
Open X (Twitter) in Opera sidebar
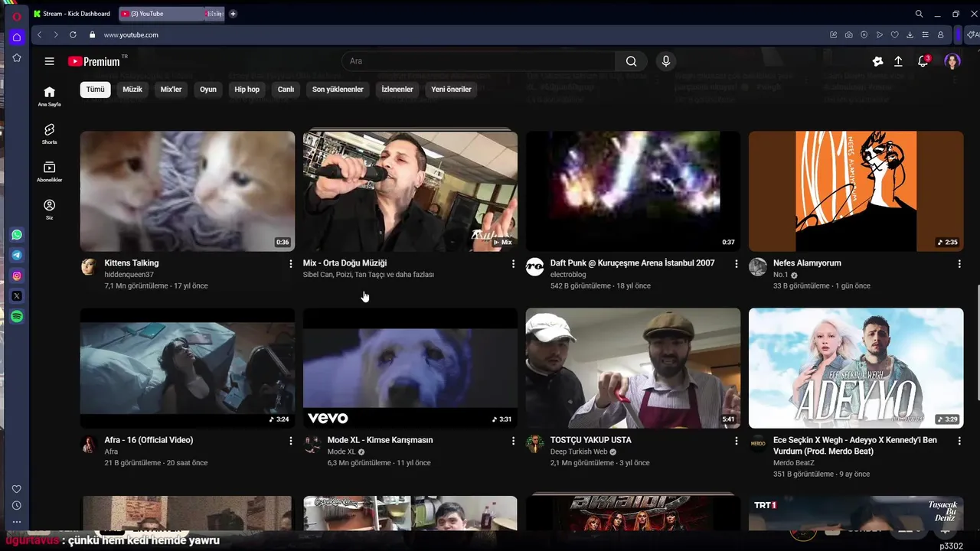click(17, 295)
